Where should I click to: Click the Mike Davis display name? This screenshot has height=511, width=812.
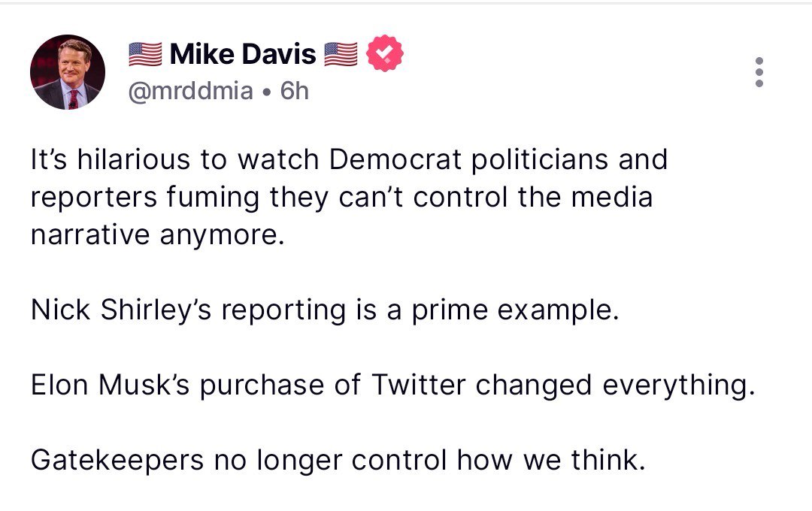coord(243,53)
